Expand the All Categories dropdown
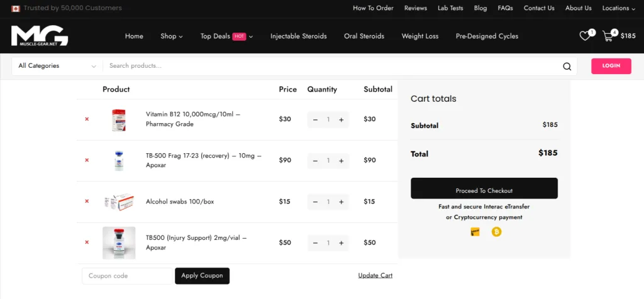Viewport: 644px width, 299px height. tap(57, 65)
